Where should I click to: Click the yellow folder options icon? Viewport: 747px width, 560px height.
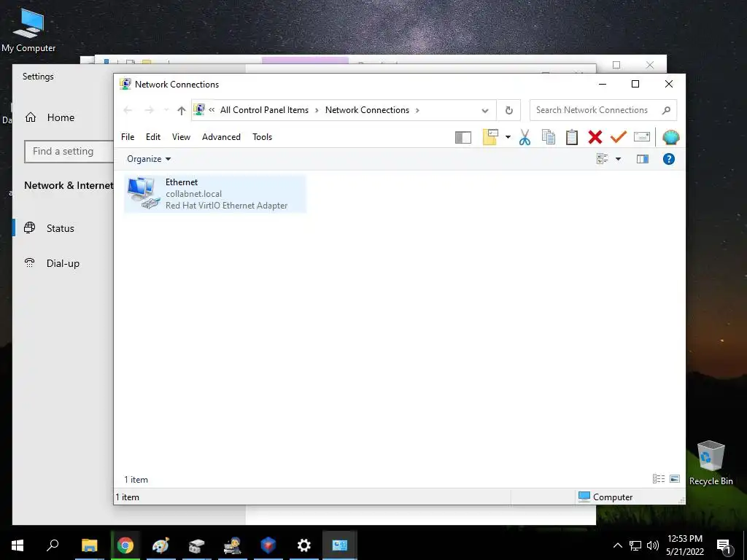[x=490, y=137]
